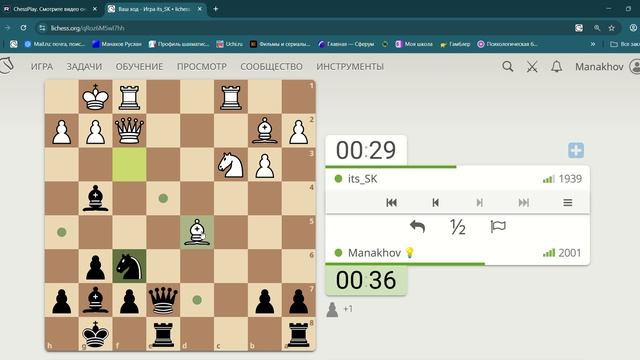Open browser zoom magnifier icon

(597, 28)
